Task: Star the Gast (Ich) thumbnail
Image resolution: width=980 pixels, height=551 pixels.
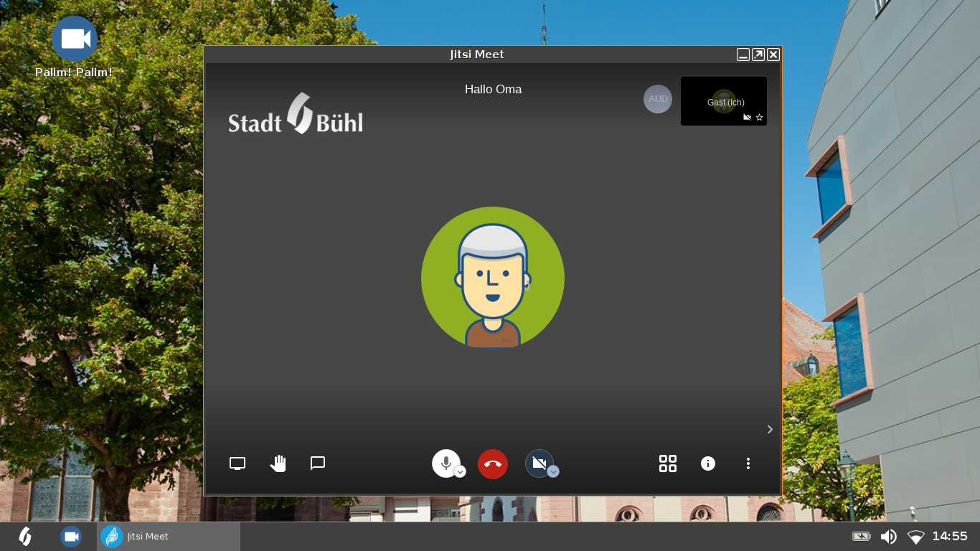Action: [x=760, y=118]
